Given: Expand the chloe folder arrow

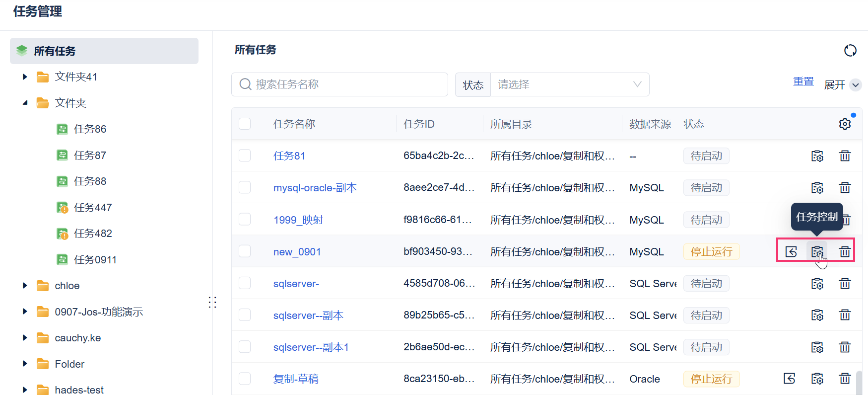Looking at the screenshot, I should pyautogui.click(x=25, y=286).
